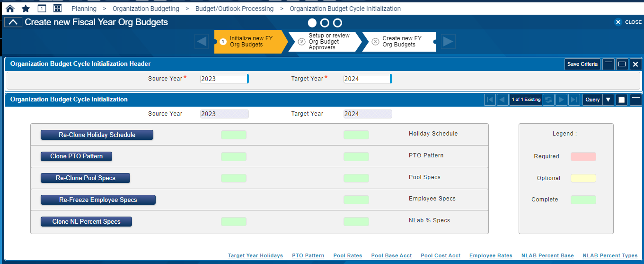Click the pink Required legend swatch
644x264 pixels.
point(583,156)
